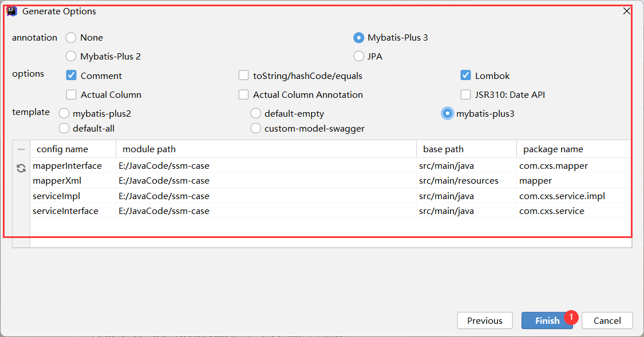The image size is (644, 337).
Task: Click the Previous button
Action: pos(485,320)
